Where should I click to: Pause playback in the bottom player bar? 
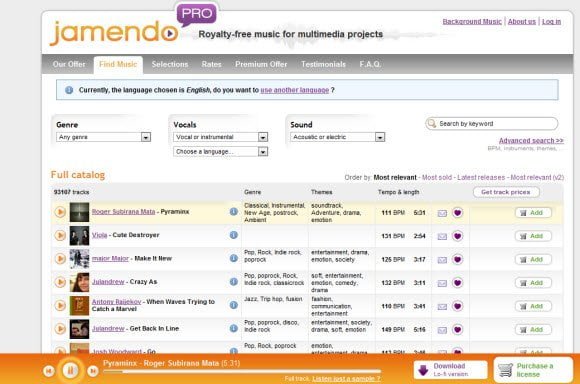[71, 370]
